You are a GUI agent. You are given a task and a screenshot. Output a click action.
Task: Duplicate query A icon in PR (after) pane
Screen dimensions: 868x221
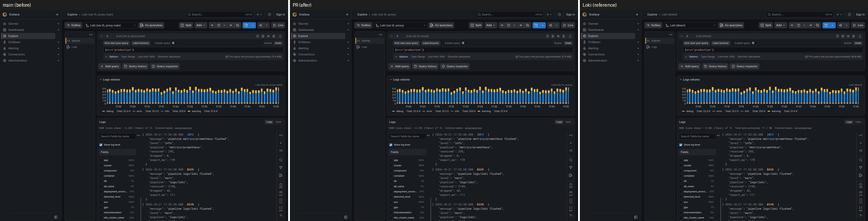(x=553, y=36)
